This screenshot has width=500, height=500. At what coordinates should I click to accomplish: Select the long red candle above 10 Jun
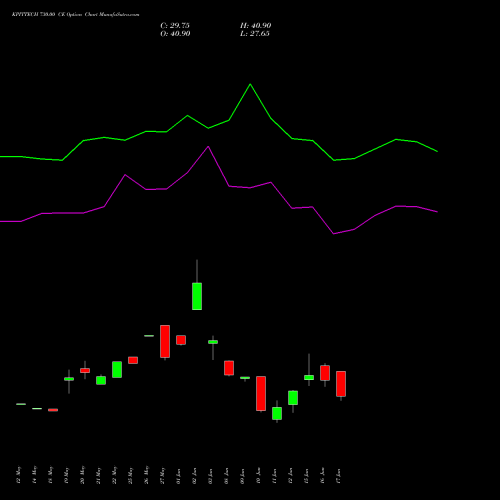tap(261, 393)
